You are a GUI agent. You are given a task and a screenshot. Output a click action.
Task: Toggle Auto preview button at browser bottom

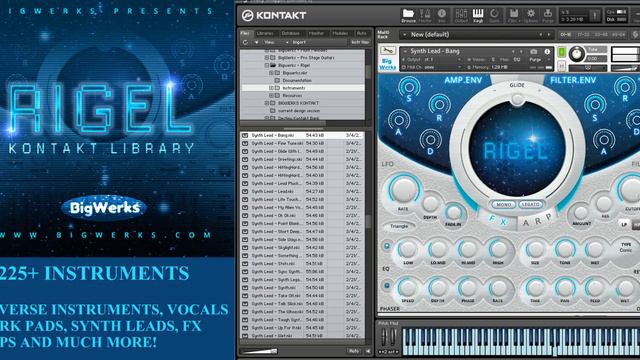tap(354, 351)
